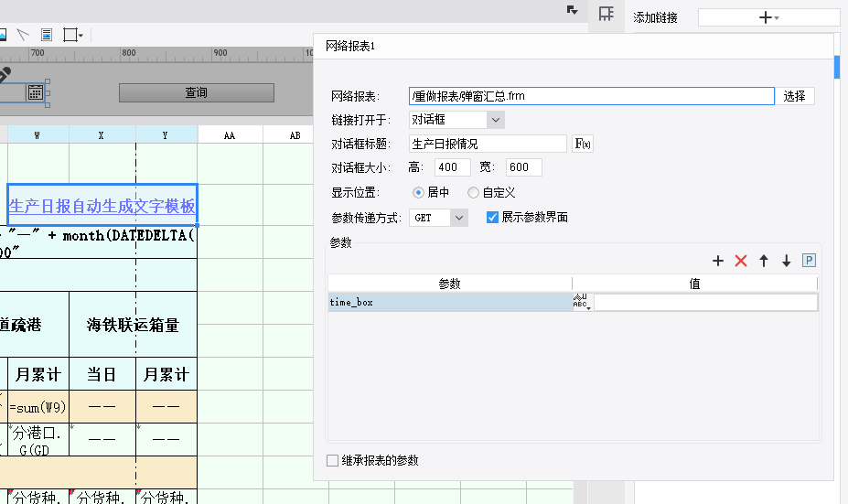Click the 选择 button for report path
The image size is (848, 504).
794,96
